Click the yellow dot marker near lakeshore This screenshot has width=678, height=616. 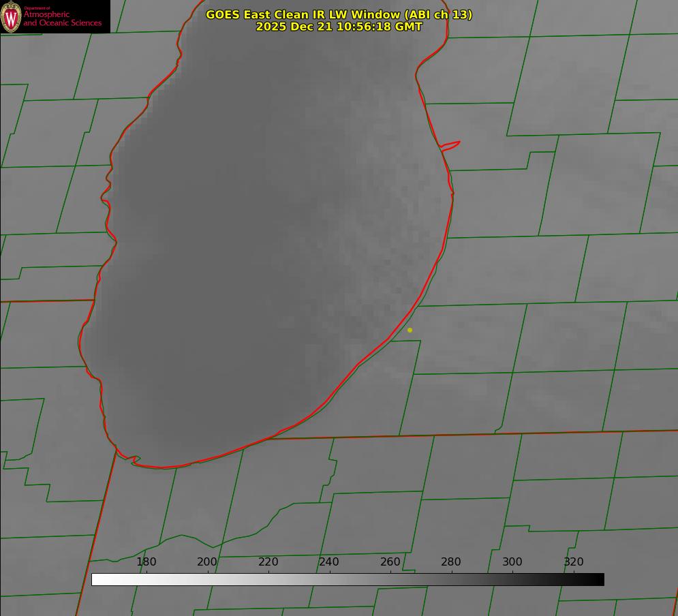(x=410, y=330)
